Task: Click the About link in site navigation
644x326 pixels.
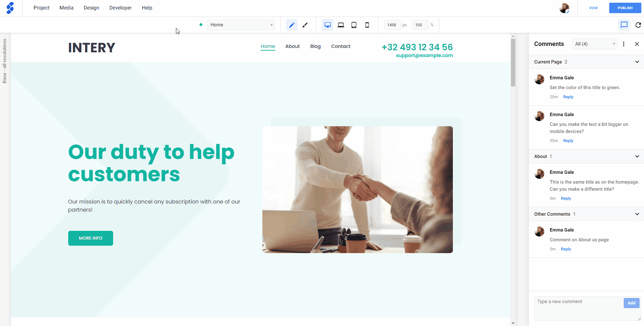Action: click(292, 46)
